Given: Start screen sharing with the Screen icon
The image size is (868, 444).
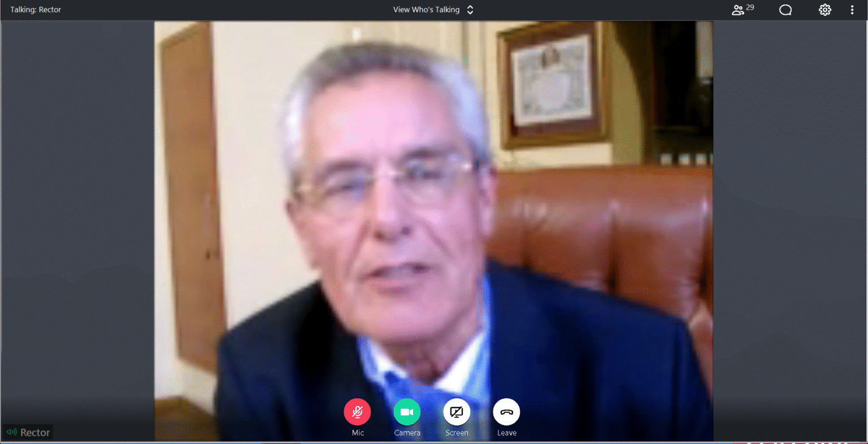Looking at the screenshot, I should [x=457, y=412].
